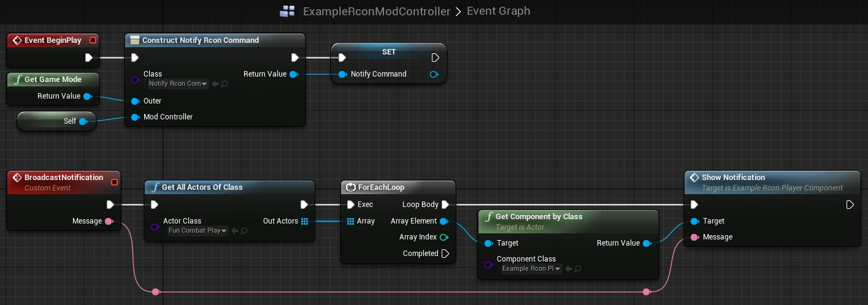Image resolution: width=868 pixels, height=305 pixels.
Task: Click the Event BeginPlay node title
Action: [x=53, y=40]
